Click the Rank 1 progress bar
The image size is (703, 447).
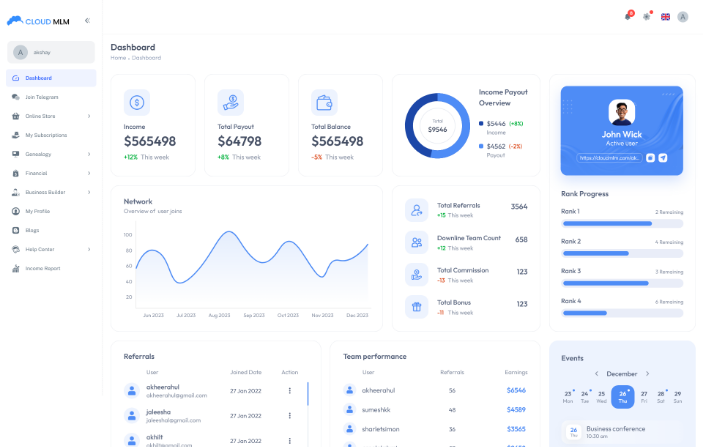click(622, 223)
